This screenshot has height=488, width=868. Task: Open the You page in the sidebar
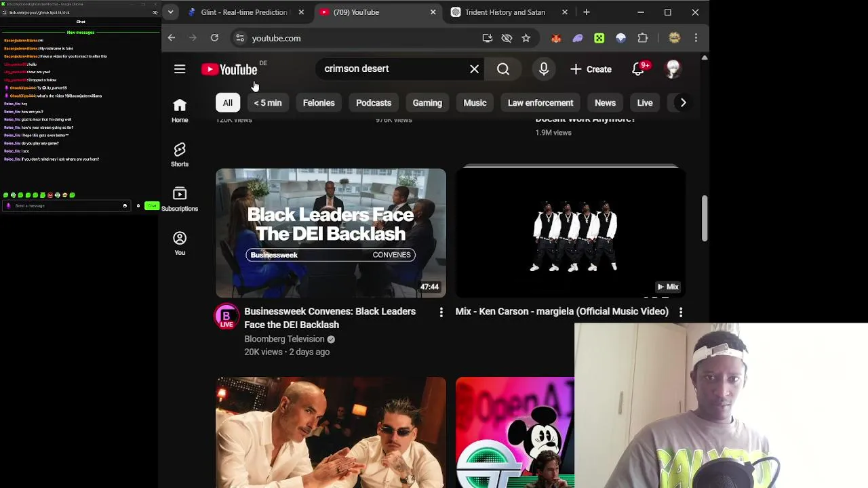[180, 243]
